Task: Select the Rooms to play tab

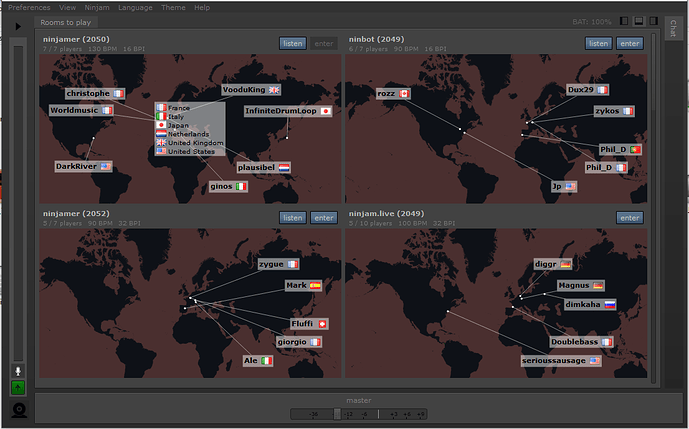Action: (x=65, y=22)
